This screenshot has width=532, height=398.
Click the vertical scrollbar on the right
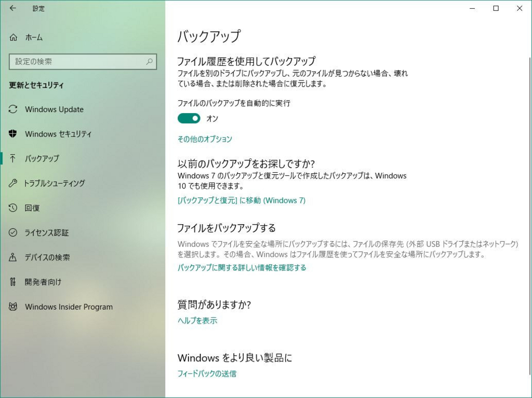click(530, 216)
